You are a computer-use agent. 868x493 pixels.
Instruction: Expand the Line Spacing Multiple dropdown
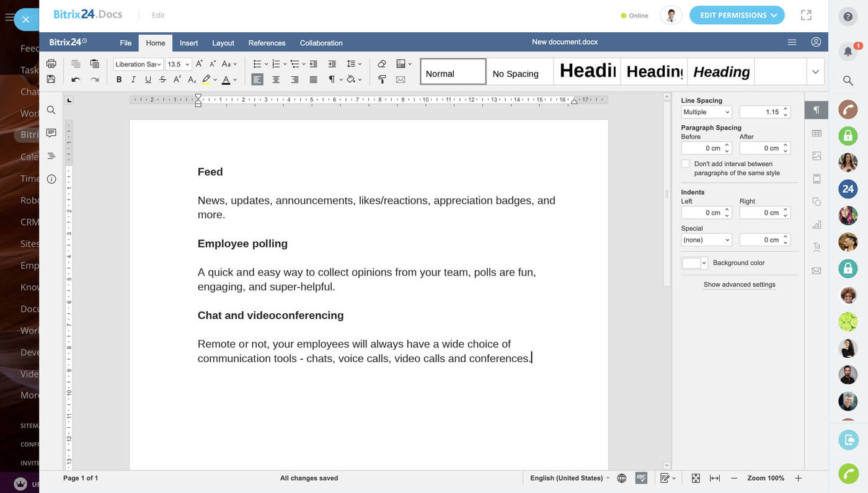tap(706, 112)
